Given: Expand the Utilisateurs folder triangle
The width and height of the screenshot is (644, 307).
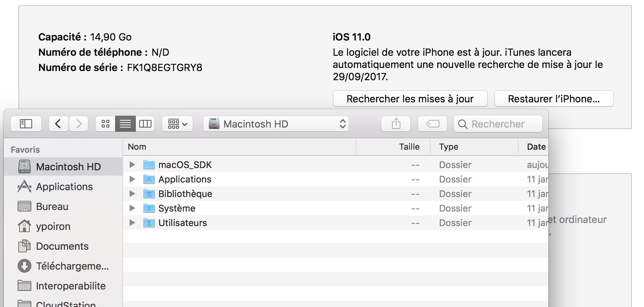Looking at the screenshot, I should coord(132,223).
